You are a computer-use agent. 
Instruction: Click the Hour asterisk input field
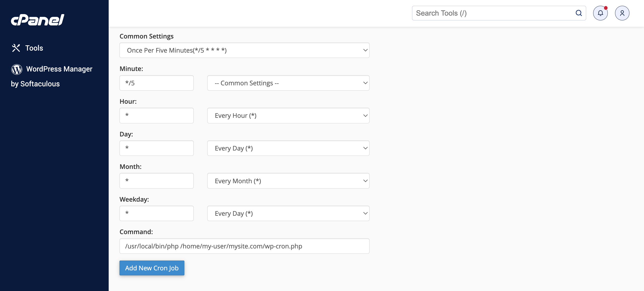click(x=156, y=115)
